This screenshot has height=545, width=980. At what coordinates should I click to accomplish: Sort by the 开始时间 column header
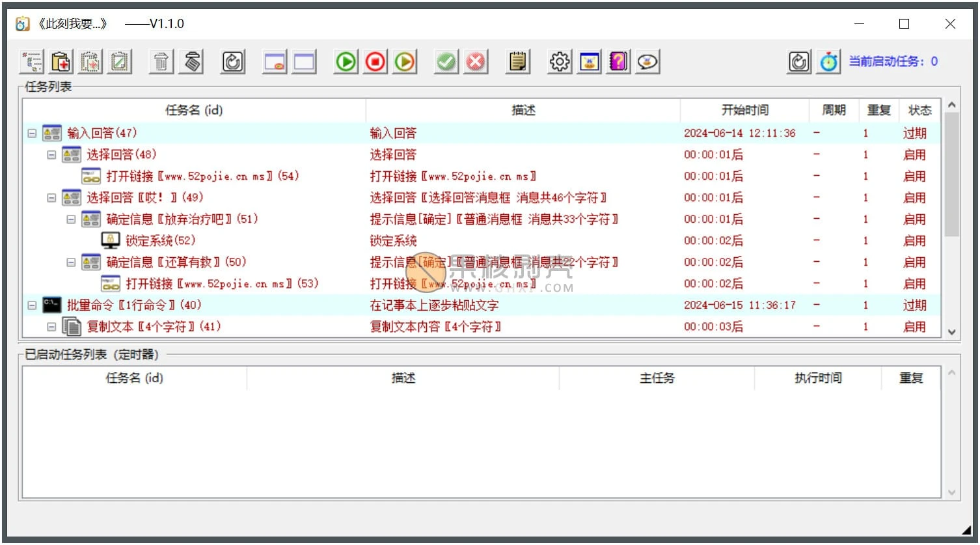point(744,110)
